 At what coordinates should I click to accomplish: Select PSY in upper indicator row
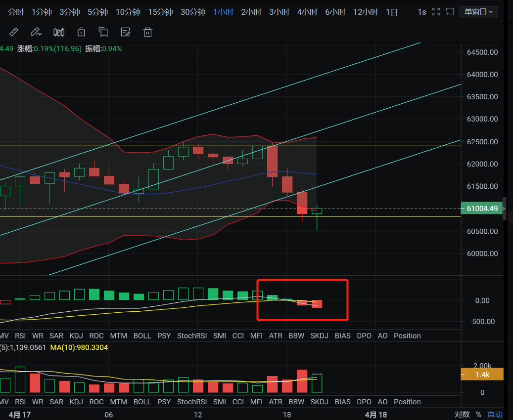pos(164,336)
